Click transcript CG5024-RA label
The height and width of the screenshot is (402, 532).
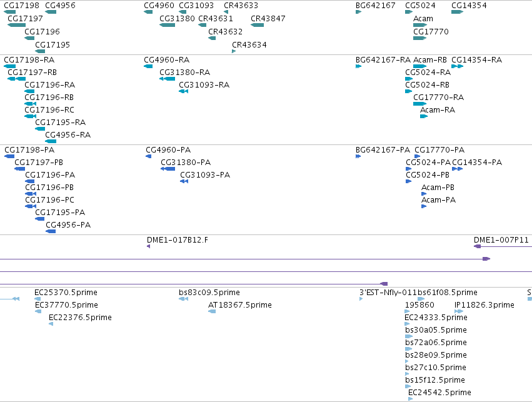[428, 73]
